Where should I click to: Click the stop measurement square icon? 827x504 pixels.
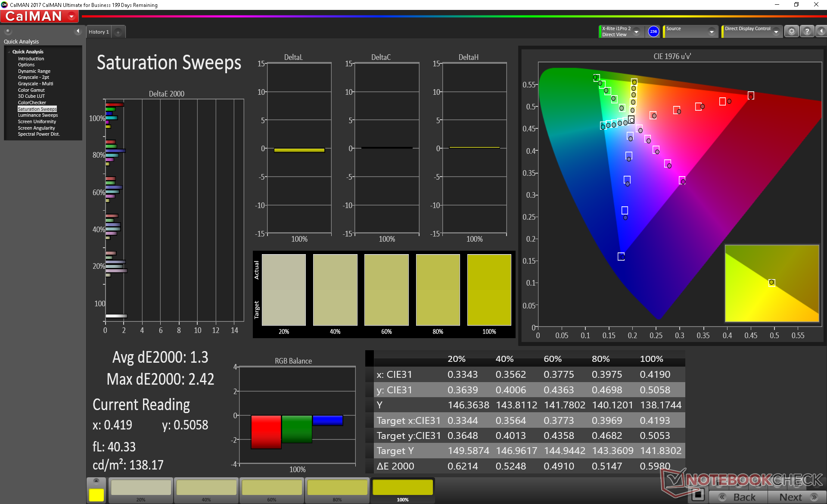(698, 495)
